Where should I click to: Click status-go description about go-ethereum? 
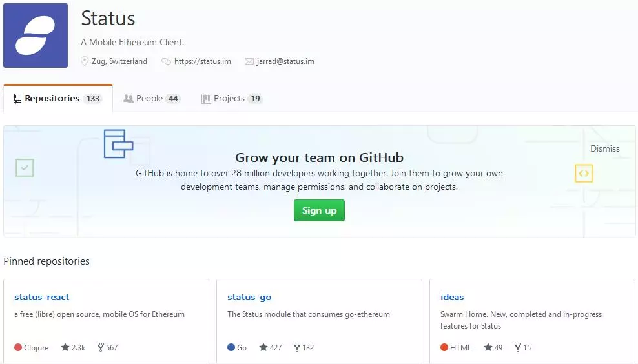coord(309,314)
